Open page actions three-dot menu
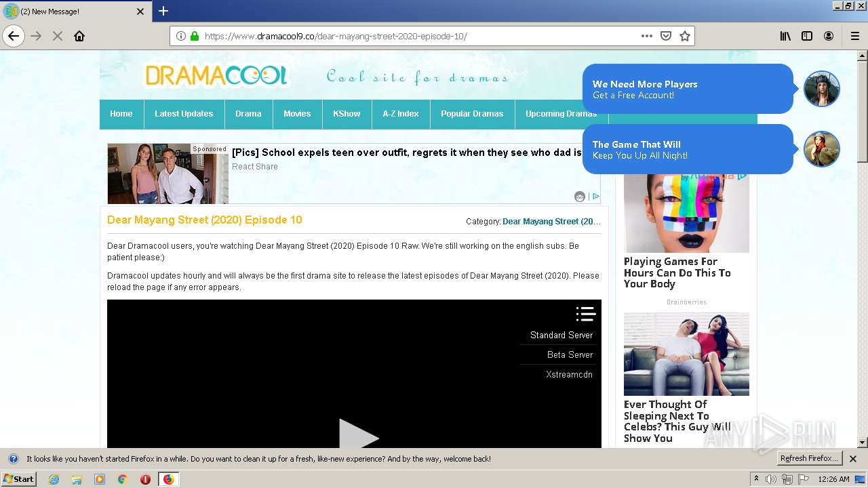Image resolution: width=868 pixels, height=488 pixels. [x=647, y=36]
